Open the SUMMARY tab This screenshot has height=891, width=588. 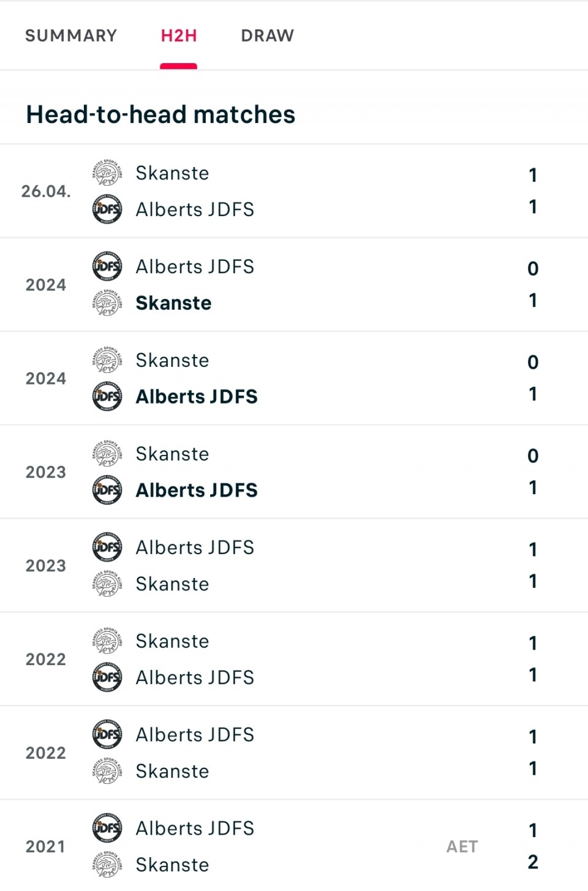pyautogui.click(x=71, y=36)
